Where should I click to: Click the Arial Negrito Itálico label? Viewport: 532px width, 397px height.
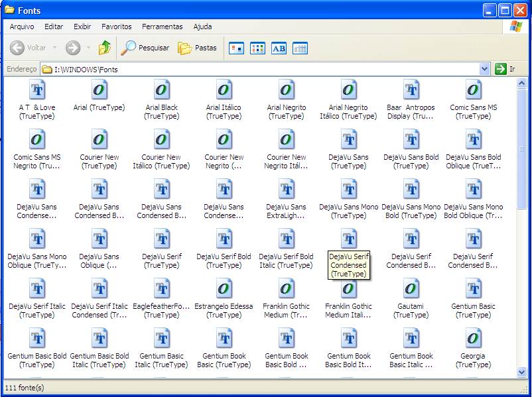point(348,111)
